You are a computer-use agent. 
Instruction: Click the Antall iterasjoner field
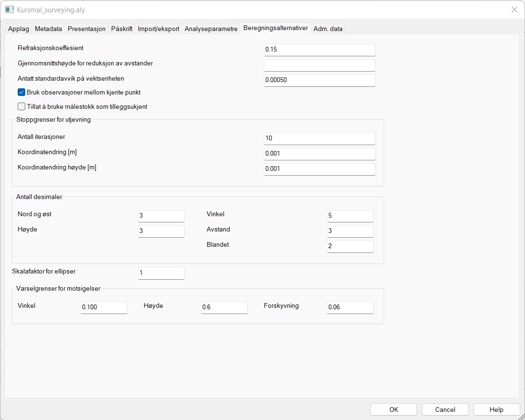click(x=319, y=138)
